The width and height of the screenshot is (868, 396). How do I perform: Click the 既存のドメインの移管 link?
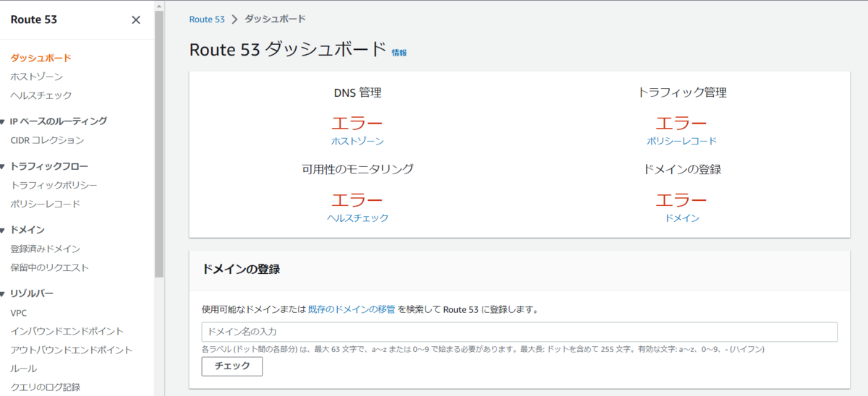pyautogui.click(x=352, y=309)
